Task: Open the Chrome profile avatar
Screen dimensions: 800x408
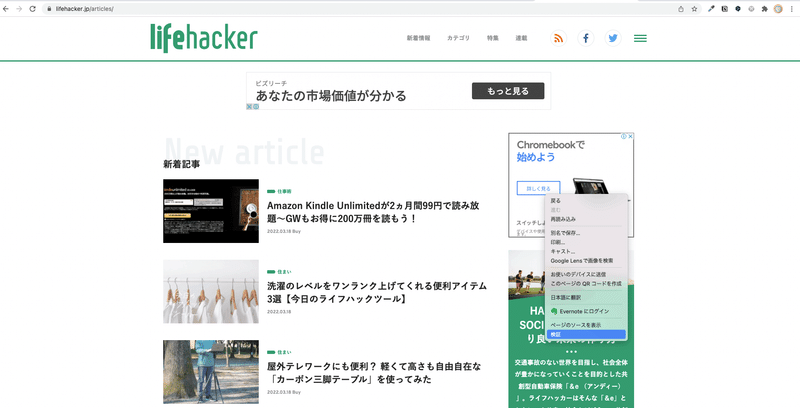Action: tap(778, 9)
